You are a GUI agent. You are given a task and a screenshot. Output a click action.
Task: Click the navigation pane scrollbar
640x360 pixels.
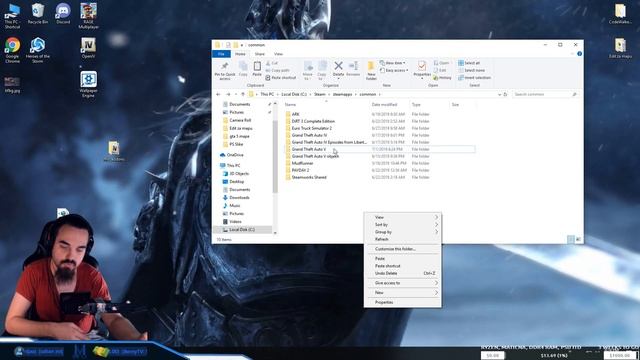275,157
